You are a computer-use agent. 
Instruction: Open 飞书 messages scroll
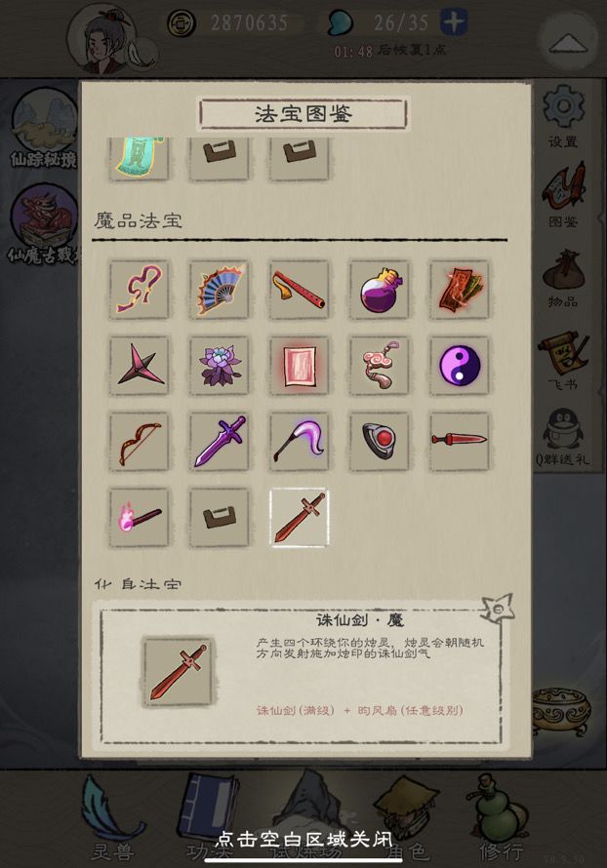[563, 361]
